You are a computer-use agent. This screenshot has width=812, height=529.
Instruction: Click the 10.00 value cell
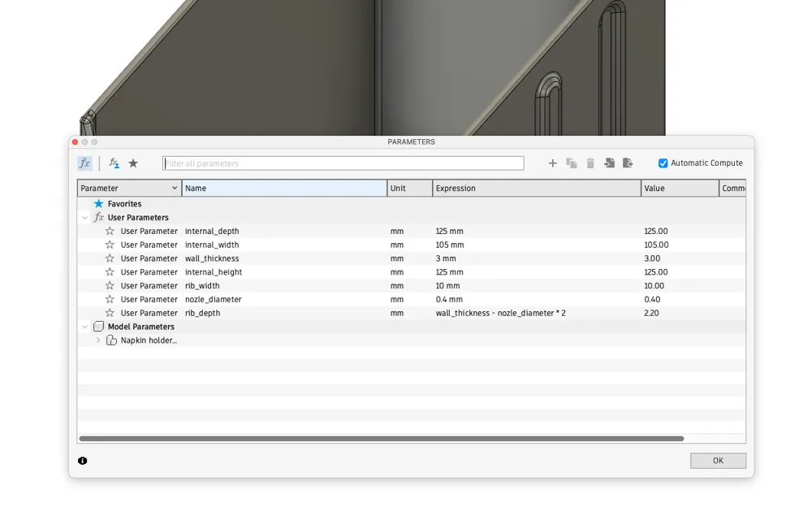(680, 285)
